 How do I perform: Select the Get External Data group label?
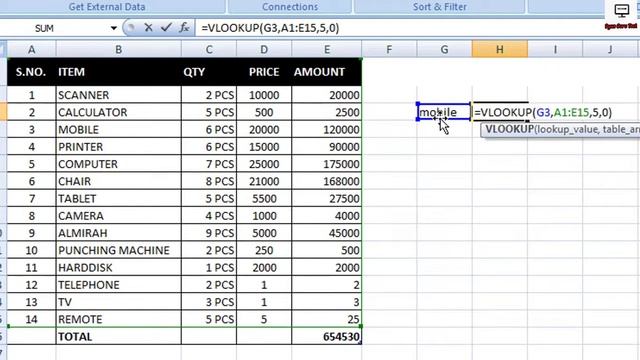107,7
